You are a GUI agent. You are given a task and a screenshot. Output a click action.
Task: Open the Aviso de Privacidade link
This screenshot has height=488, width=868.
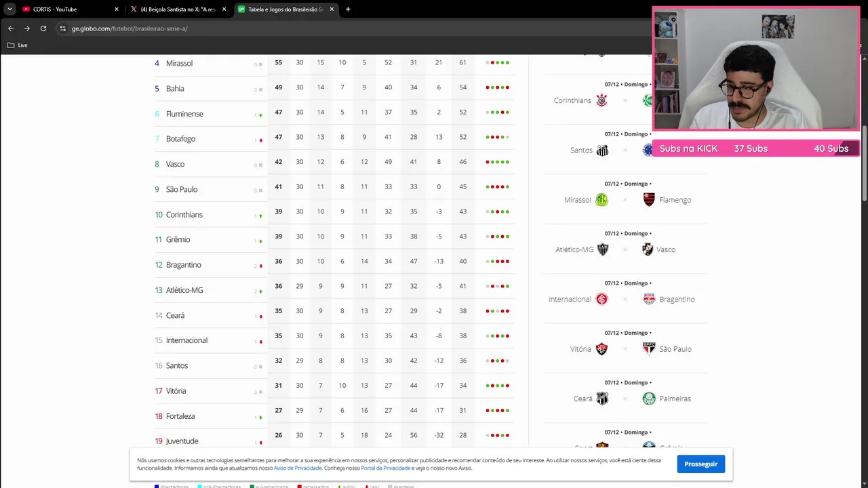coord(298,468)
